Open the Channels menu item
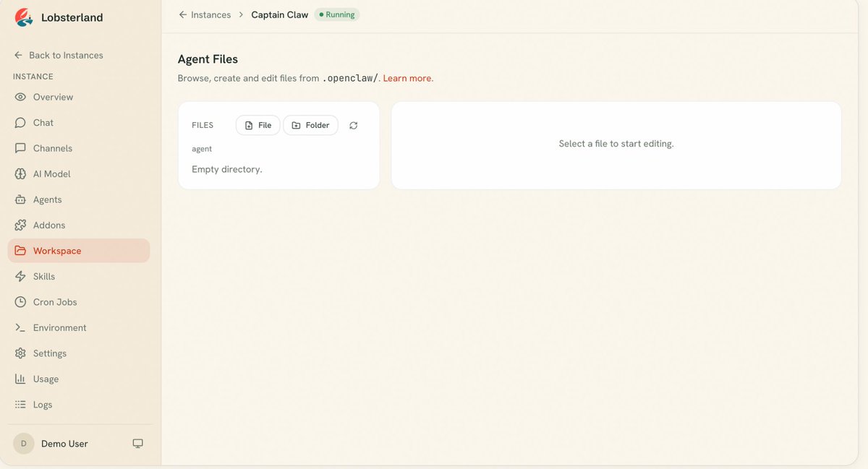Screen dimensions: 868x469 [79, 148]
